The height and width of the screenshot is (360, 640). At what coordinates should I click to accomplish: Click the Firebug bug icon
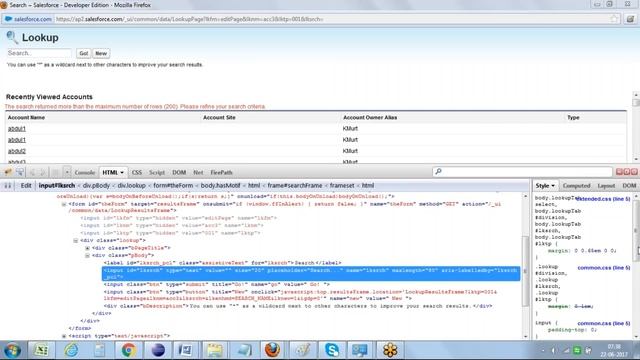point(8,172)
